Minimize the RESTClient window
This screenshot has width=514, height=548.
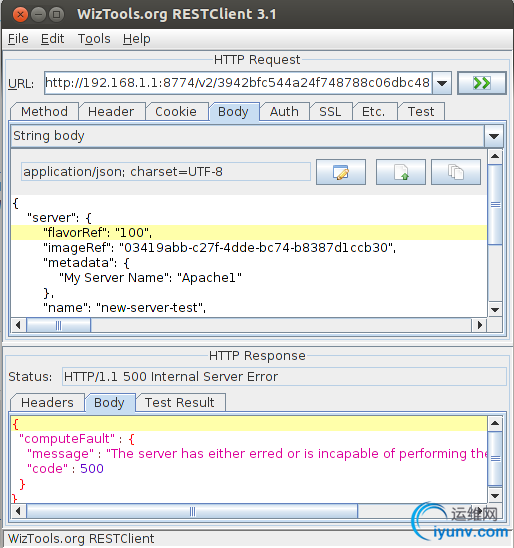(x=38, y=15)
